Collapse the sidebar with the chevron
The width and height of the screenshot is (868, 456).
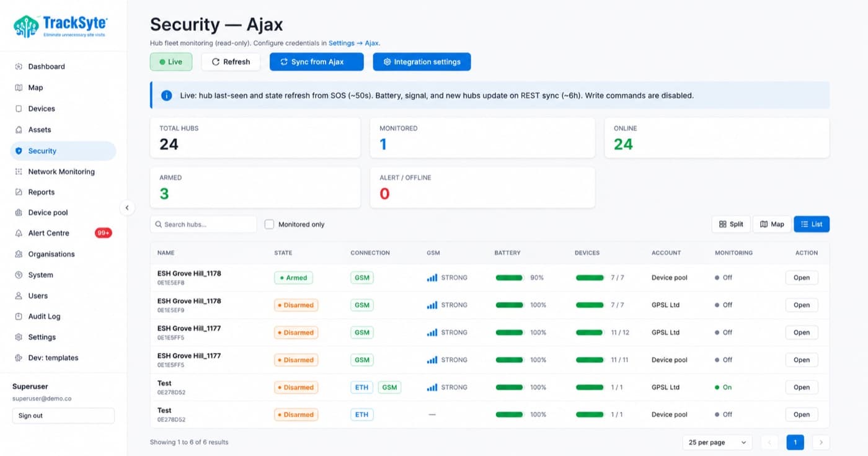click(126, 208)
